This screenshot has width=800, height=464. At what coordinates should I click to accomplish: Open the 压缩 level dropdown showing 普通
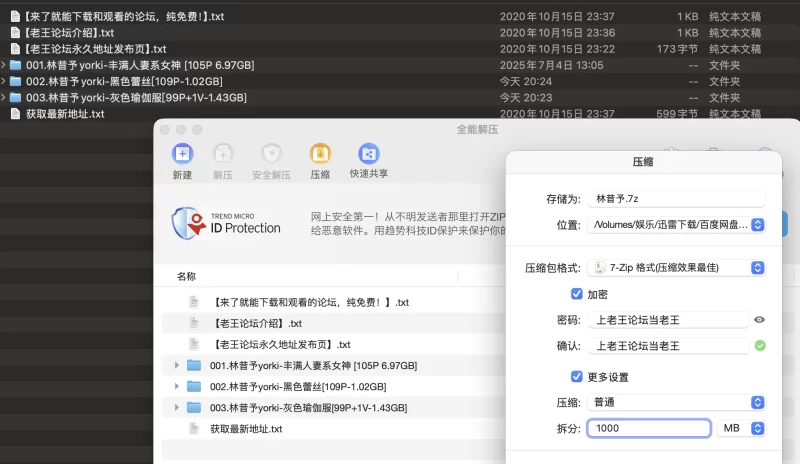pyautogui.click(x=676, y=402)
